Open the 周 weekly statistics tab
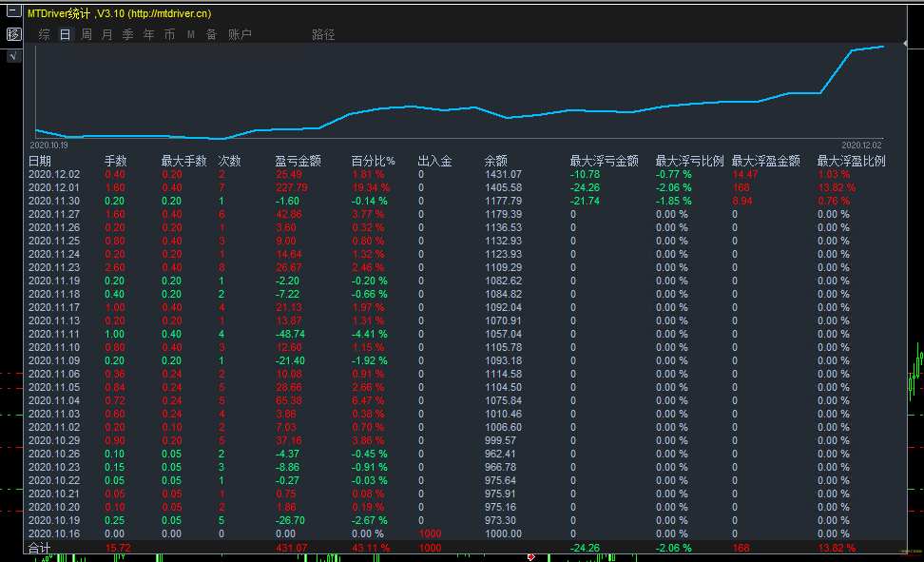This screenshot has width=924, height=562. [87, 35]
